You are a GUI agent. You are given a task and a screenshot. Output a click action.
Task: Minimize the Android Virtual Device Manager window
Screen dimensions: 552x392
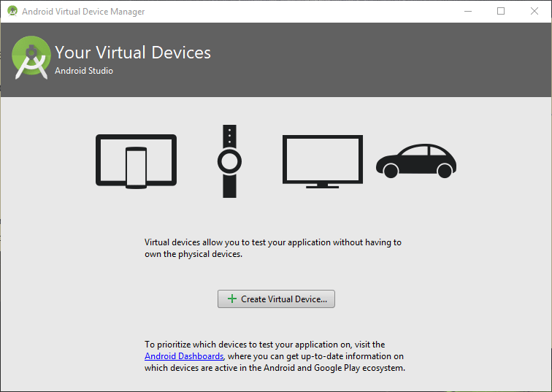pyautogui.click(x=468, y=11)
